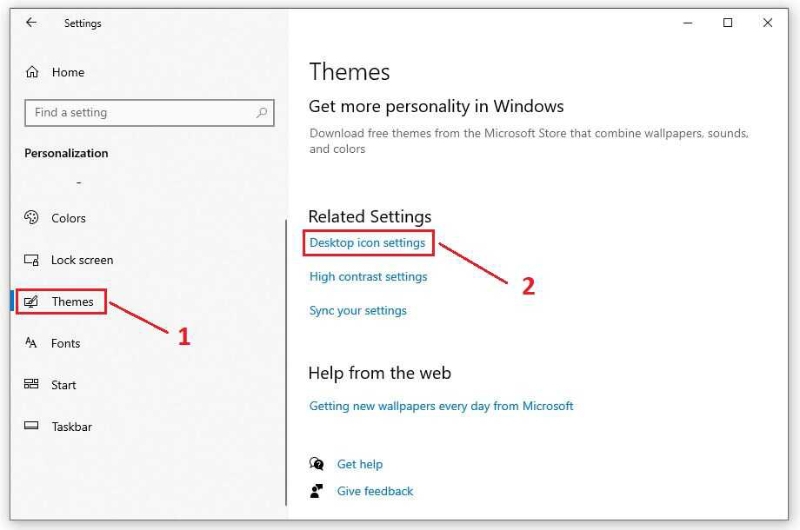Select the Lock screen icon

31,260
